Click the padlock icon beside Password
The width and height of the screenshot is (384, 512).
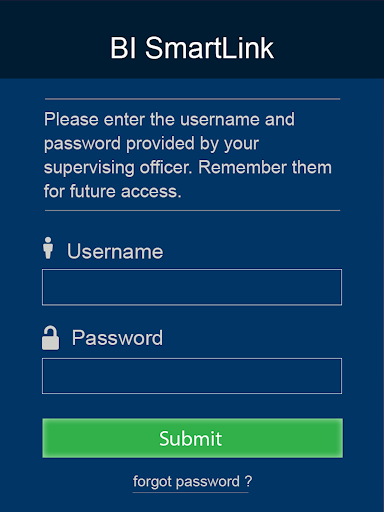pyautogui.click(x=50, y=338)
